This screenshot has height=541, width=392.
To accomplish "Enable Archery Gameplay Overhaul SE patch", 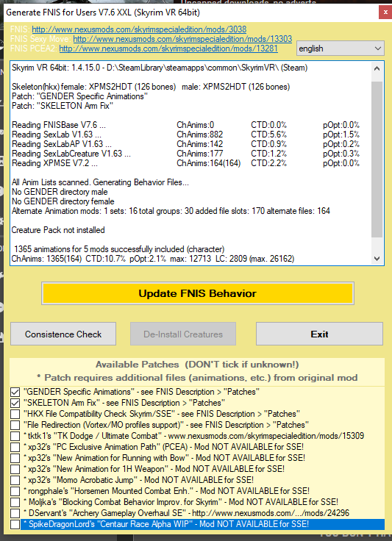I will coord(15,513).
